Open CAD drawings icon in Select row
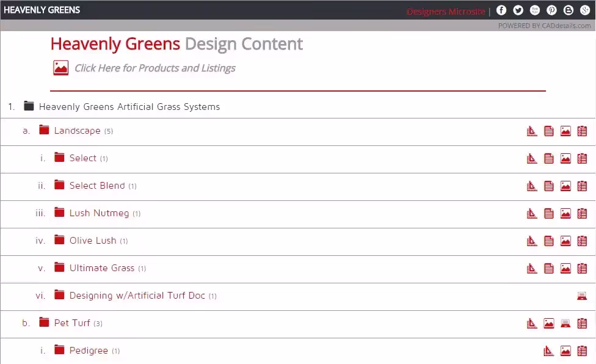Viewport: 596px width, 364px height. point(532,158)
